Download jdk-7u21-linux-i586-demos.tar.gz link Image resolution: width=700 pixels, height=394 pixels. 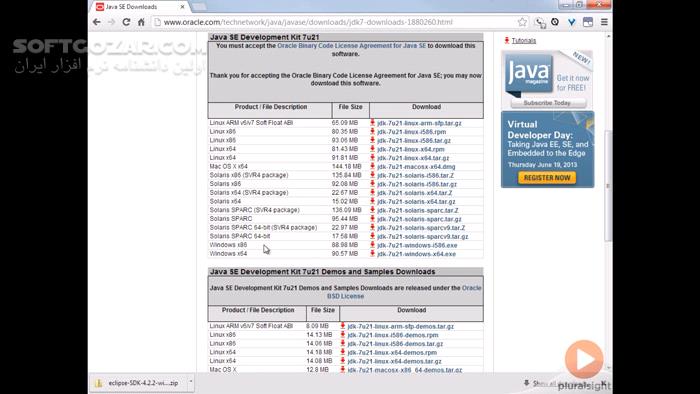pyautogui.click(x=395, y=344)
